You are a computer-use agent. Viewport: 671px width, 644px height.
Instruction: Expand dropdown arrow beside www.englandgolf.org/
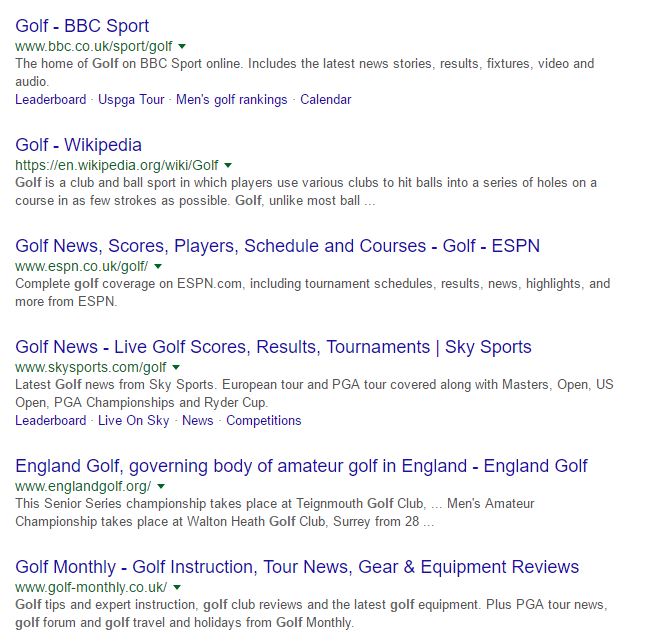point(161,486)
